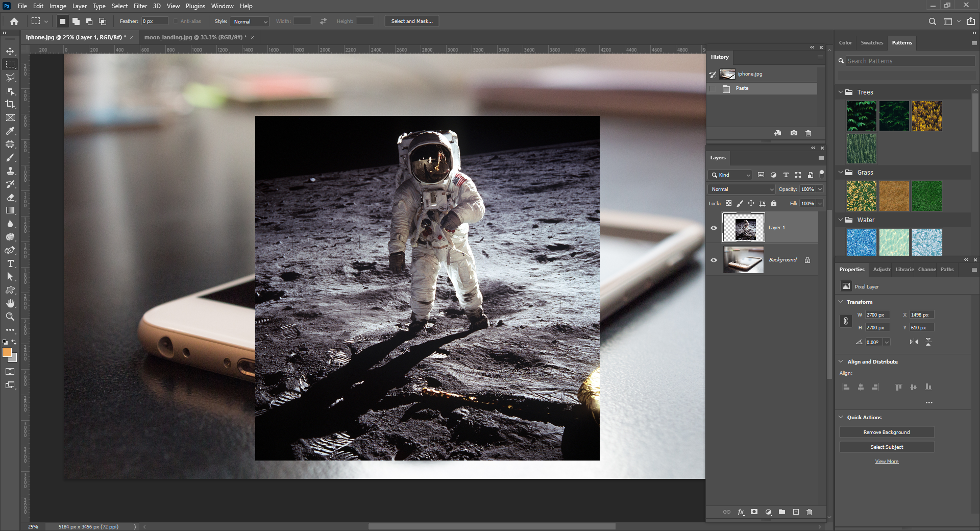980x531 pixels.
Task: Create a new layer
Action: click(796, 512)
